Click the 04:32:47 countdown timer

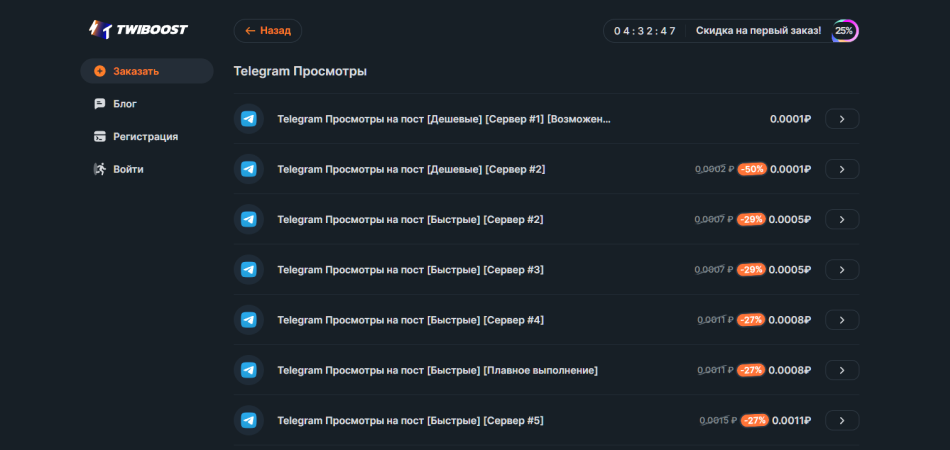tap(645, 31)
